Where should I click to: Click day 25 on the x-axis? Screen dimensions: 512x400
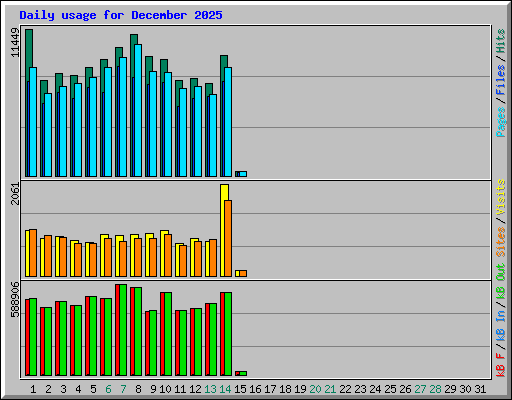pyautogui.click(x=390, y=389)
